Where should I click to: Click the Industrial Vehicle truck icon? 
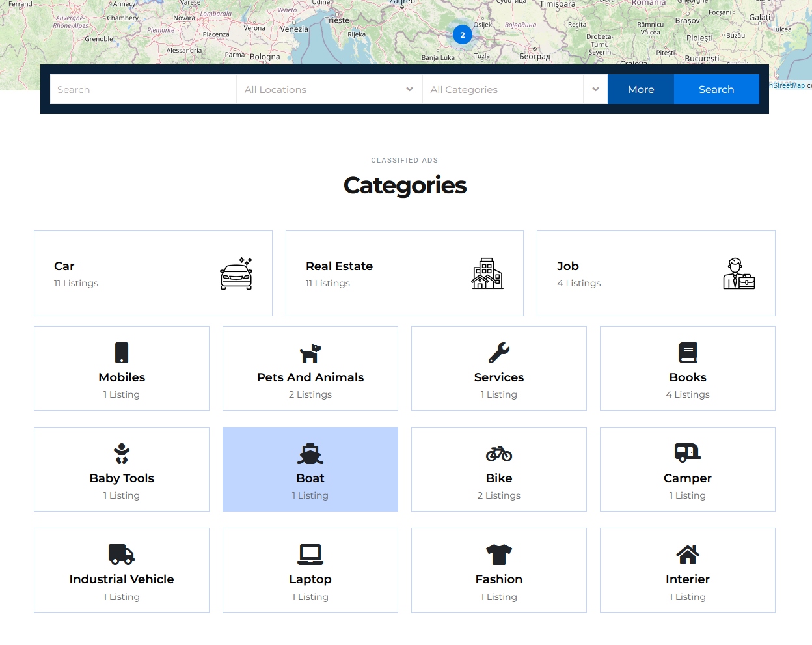point(122,555)
